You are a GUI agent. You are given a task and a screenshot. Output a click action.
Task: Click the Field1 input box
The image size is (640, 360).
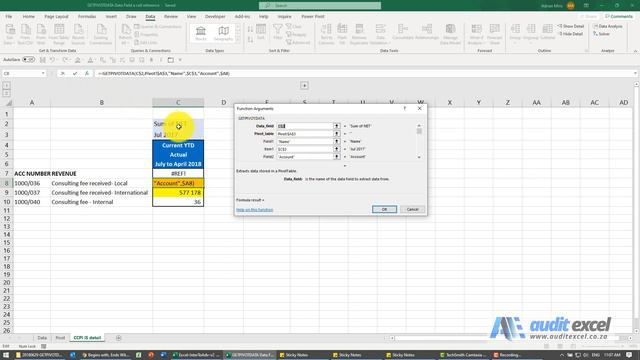point(305,142)
